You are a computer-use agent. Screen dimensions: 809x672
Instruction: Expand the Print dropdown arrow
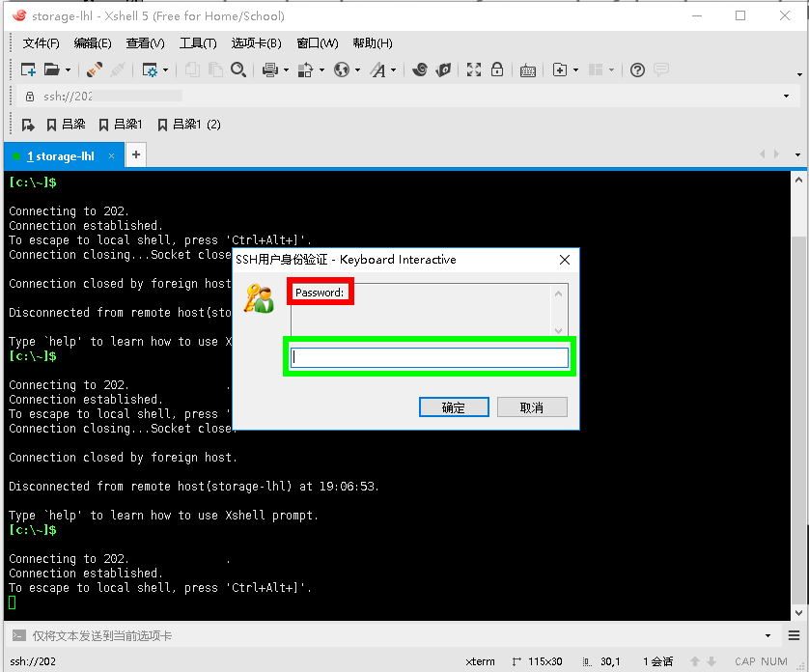(x=286, y=70)
